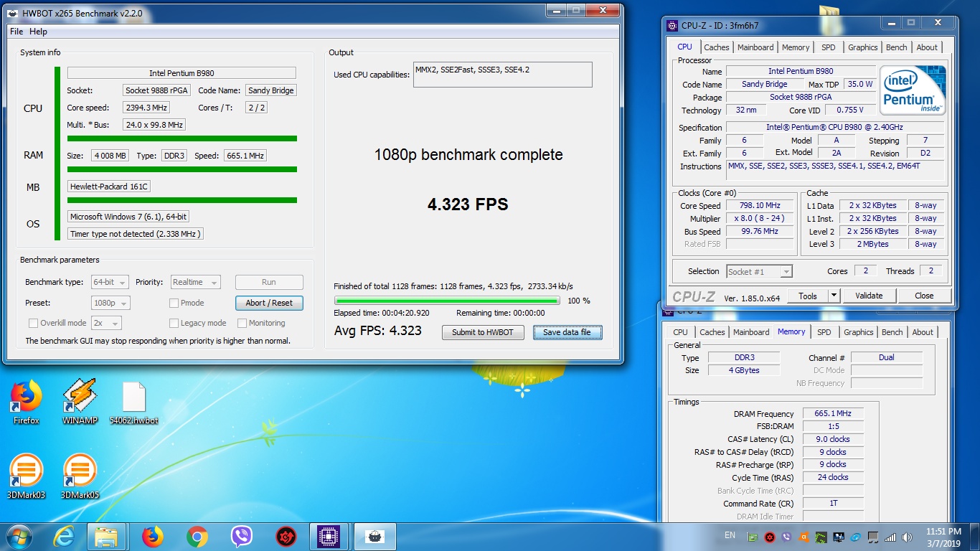Click the EN language indicator
Image resolution: width=980 pixels, height=551 pixels.
pos(730,535)
